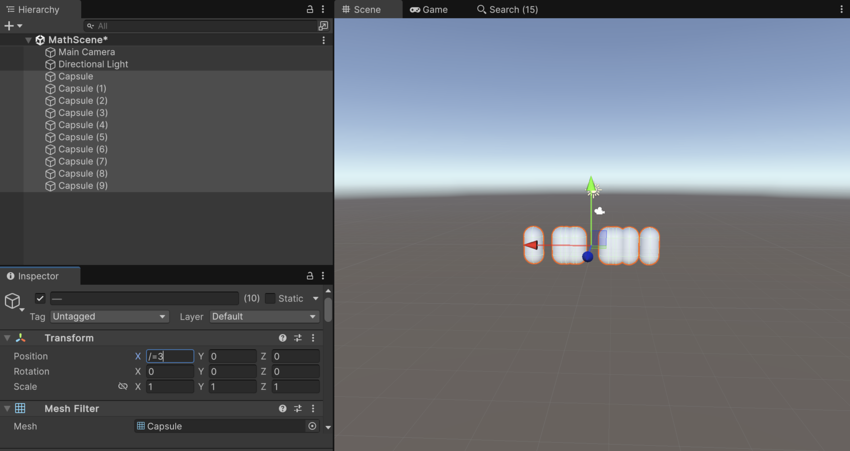This screenshot has height=451, width=850.
Task: Open the Tag dropdown showing Untagged
Action: point(109,317)
